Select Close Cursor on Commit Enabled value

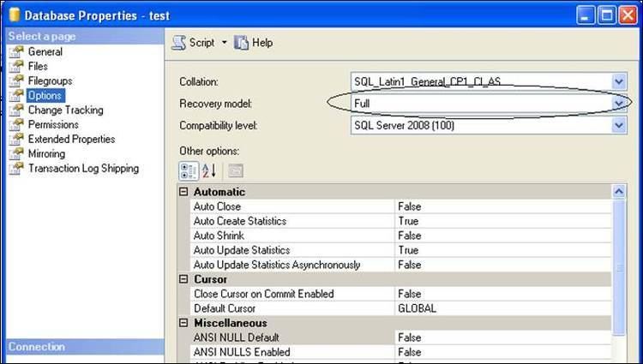click(x=503, y=294)
